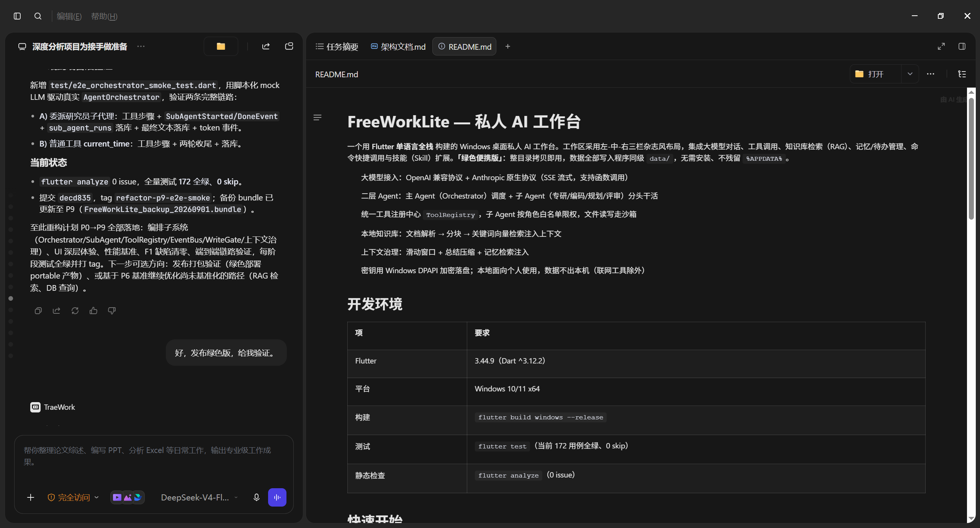Click the share conversation icon

(x=266, y=46)
